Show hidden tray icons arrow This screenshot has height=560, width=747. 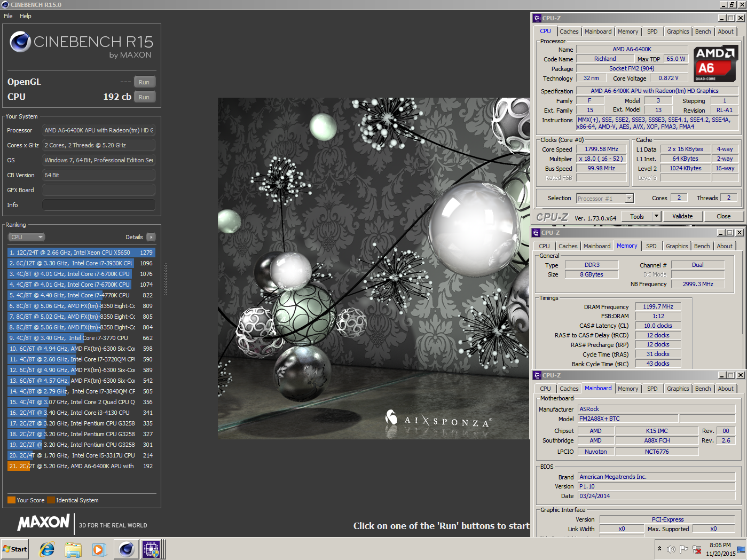tap(659, 549)
